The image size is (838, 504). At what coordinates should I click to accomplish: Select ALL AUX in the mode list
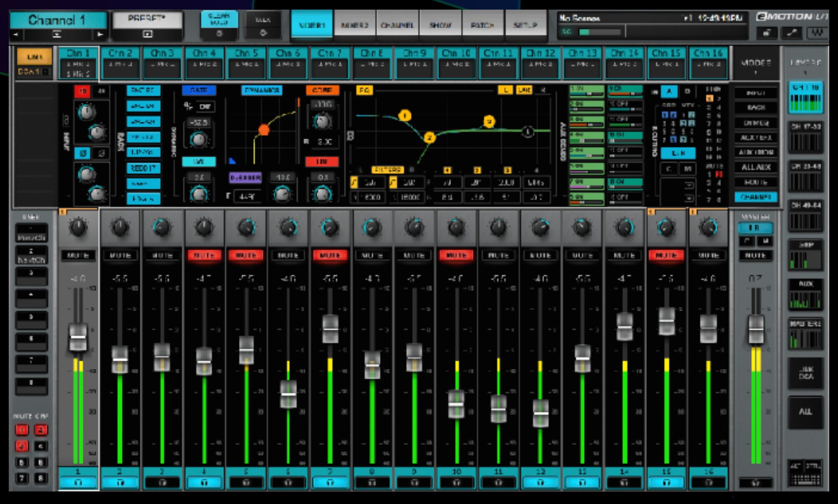tap(756, 167)
